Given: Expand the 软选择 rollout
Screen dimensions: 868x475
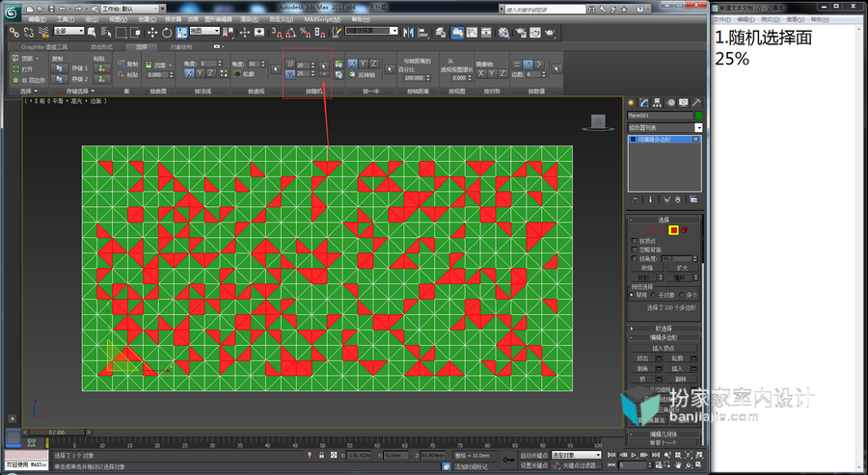Looking at the screenshot, I should [x=664, y=328].
